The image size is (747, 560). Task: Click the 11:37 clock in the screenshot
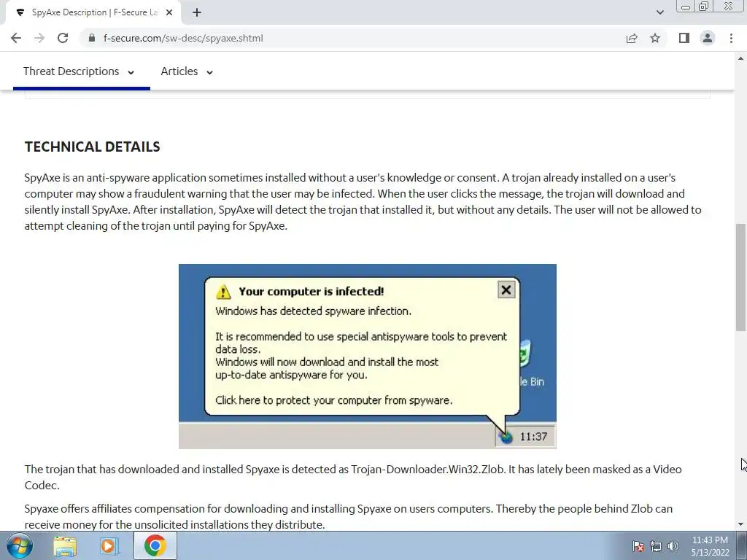click(x=533, y=437)
